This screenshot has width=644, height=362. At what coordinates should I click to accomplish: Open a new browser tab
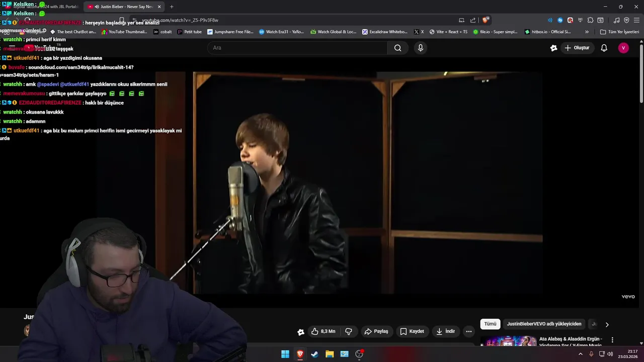(x=172, y=7)
